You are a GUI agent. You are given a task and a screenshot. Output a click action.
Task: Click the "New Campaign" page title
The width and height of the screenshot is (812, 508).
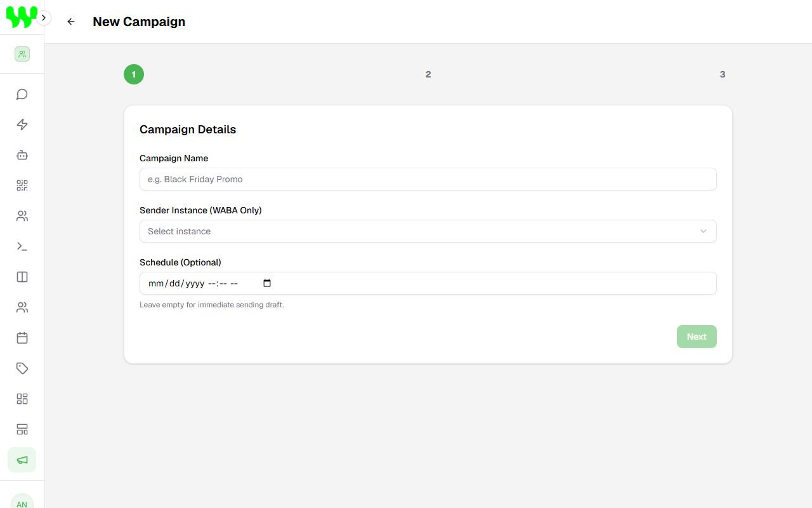click(139, 22)
